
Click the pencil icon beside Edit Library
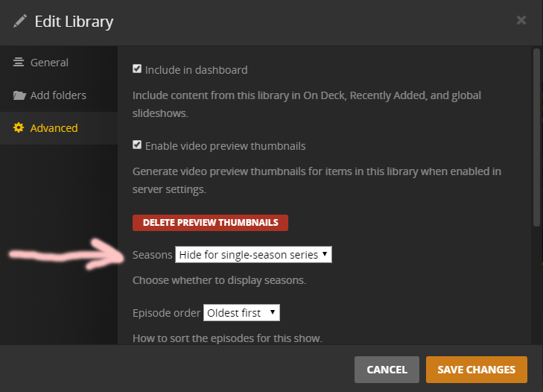tap(20, 21)
